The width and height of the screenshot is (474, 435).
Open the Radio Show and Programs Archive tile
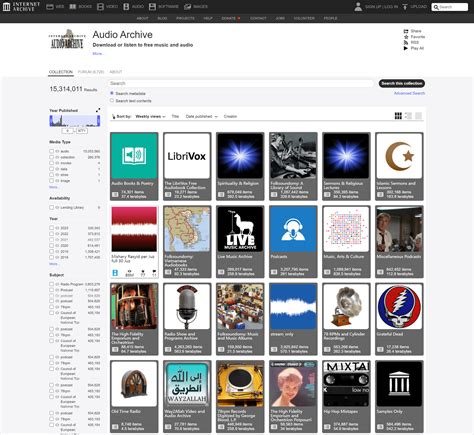click(187, 319)
